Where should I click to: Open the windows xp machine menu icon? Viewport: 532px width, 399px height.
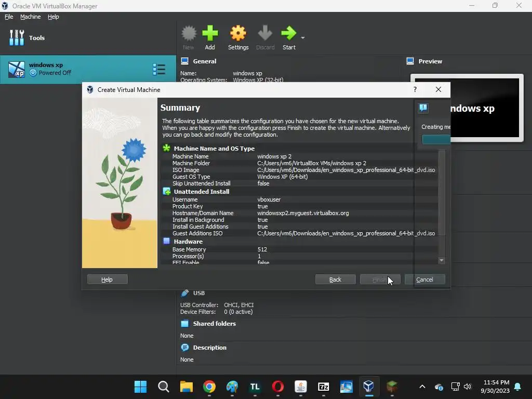coord(159,69)
